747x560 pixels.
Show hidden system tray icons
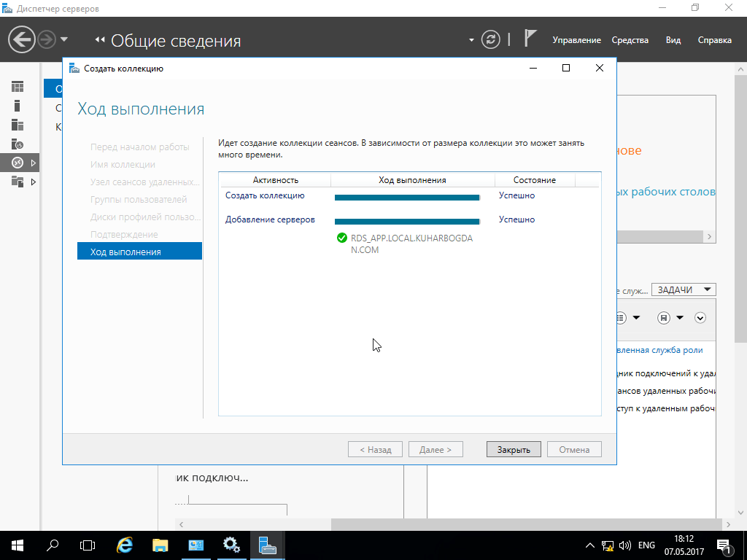(x=590, y=545)
